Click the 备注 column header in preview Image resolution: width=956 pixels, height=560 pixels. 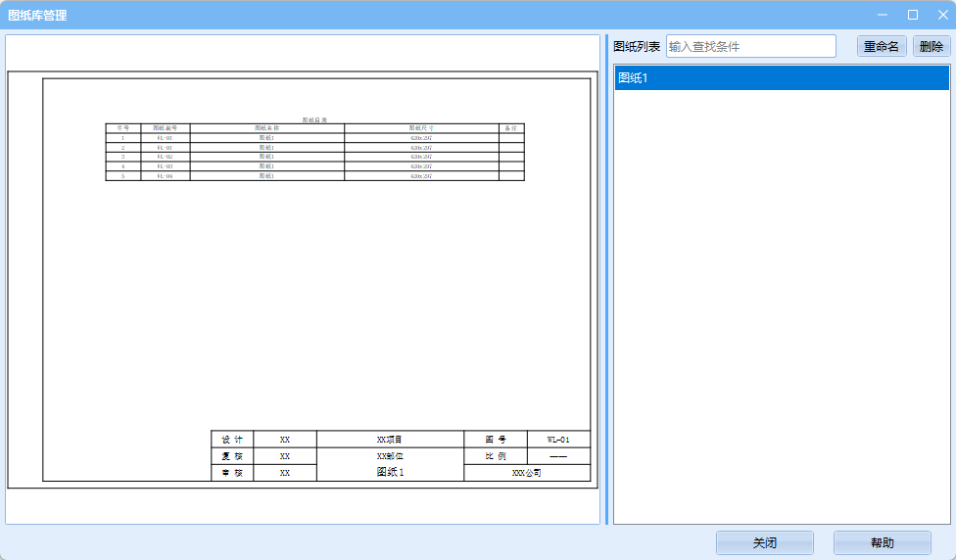pyautogui.click(x=511, y=128)
